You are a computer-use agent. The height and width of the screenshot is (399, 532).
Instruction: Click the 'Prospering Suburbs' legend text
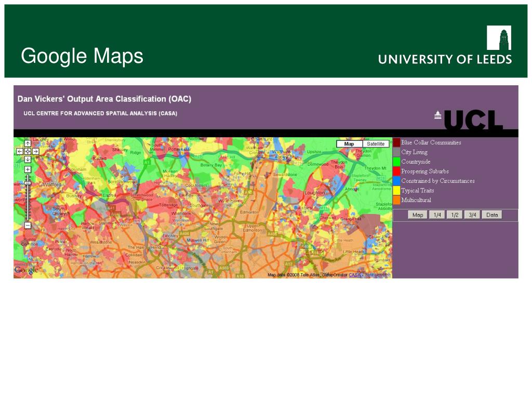425,171
